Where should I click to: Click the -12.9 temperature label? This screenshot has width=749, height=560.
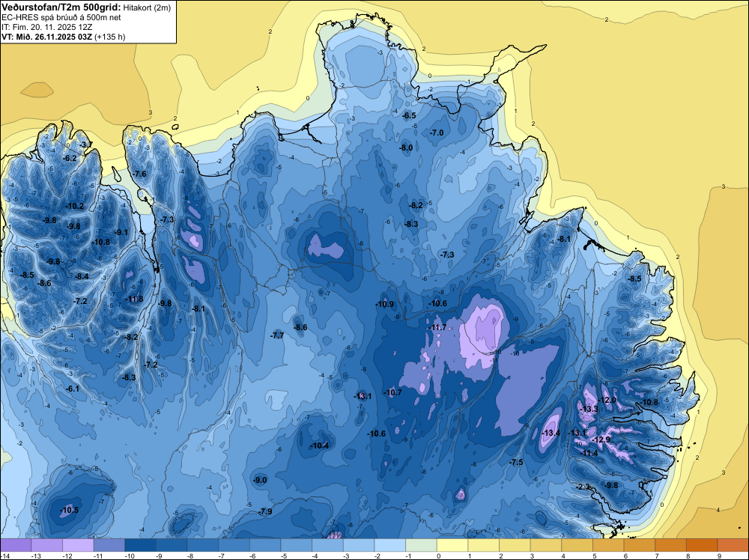coord(601,439)
